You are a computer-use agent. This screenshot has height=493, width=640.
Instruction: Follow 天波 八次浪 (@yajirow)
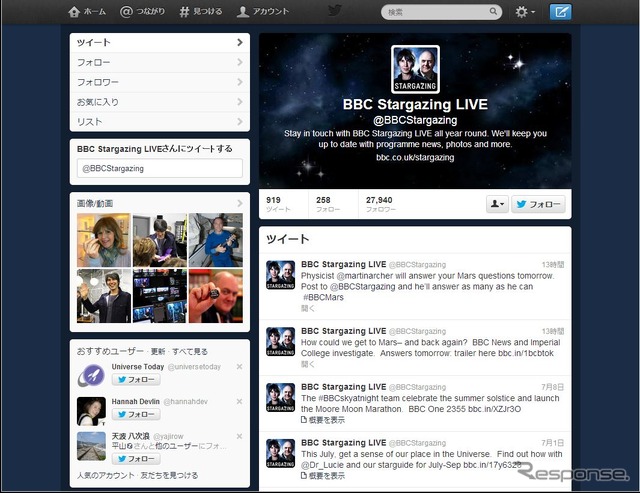click(x=136, y=459)
